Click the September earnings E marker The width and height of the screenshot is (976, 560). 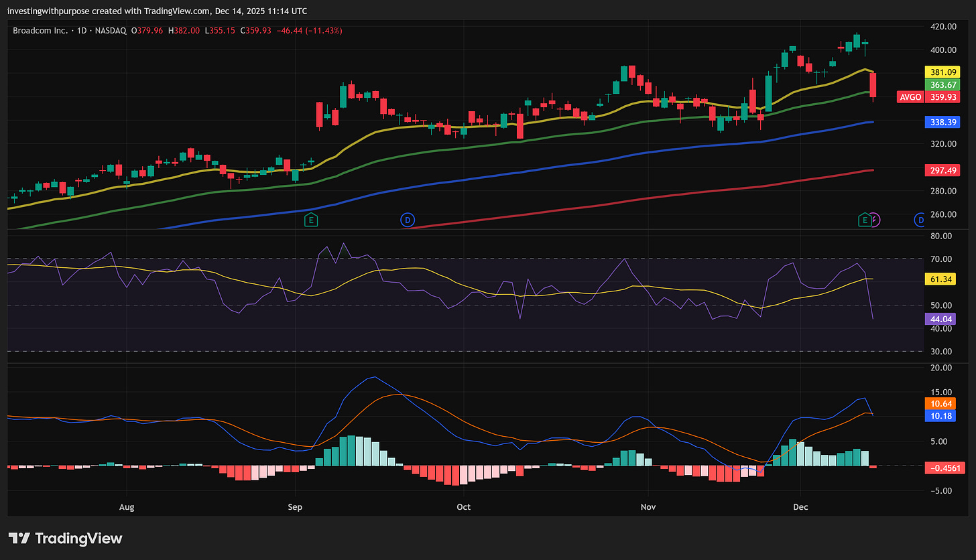pyautogui.click(x=310, y=219)
